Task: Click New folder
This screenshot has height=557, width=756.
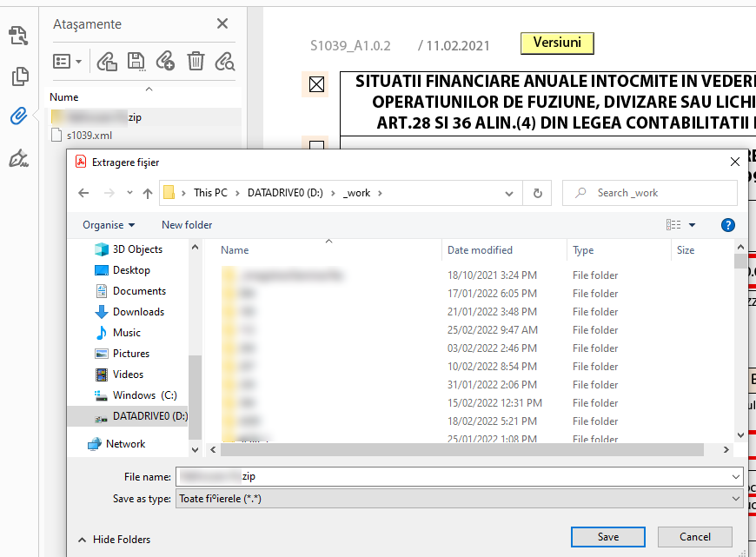Action: (187, 225)
